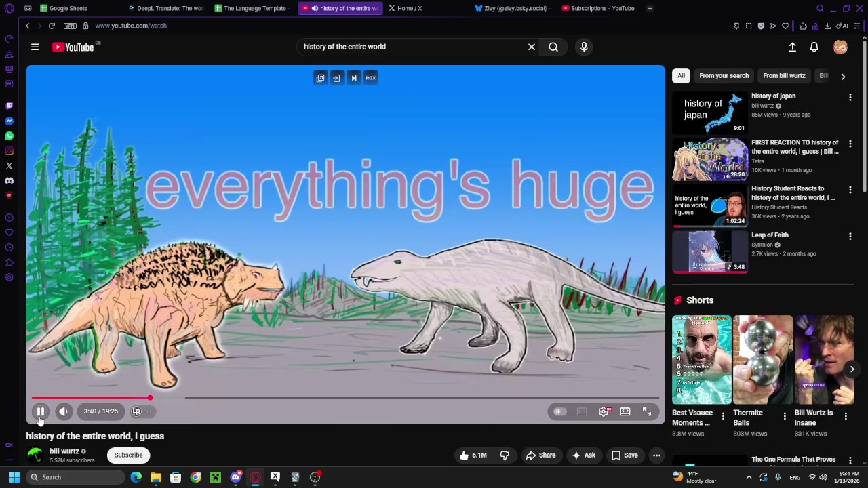Toggle the autoplay switch in the player
Screen dimensions: 868x488
pyautogui.click(x=559, y=411)
